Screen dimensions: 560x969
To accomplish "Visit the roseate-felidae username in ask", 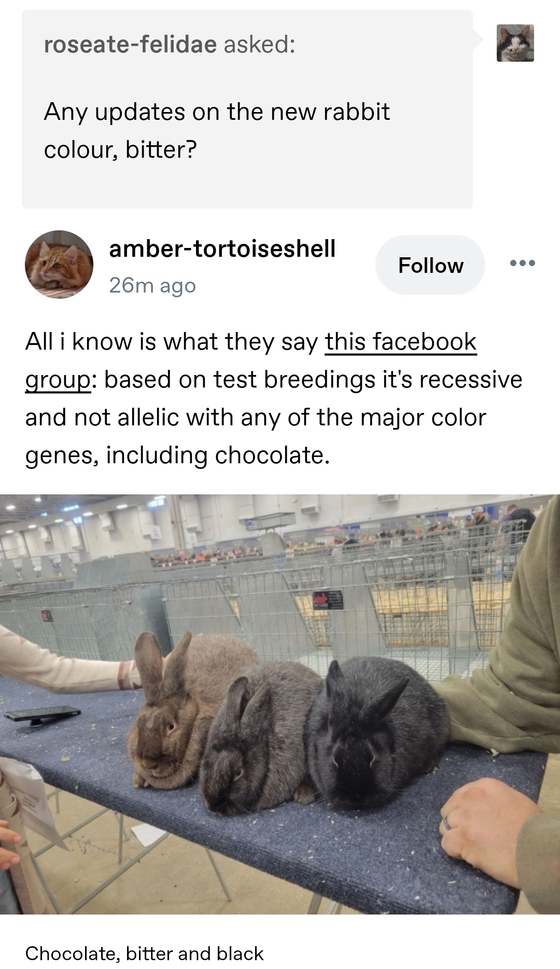I will pos(130,44).
